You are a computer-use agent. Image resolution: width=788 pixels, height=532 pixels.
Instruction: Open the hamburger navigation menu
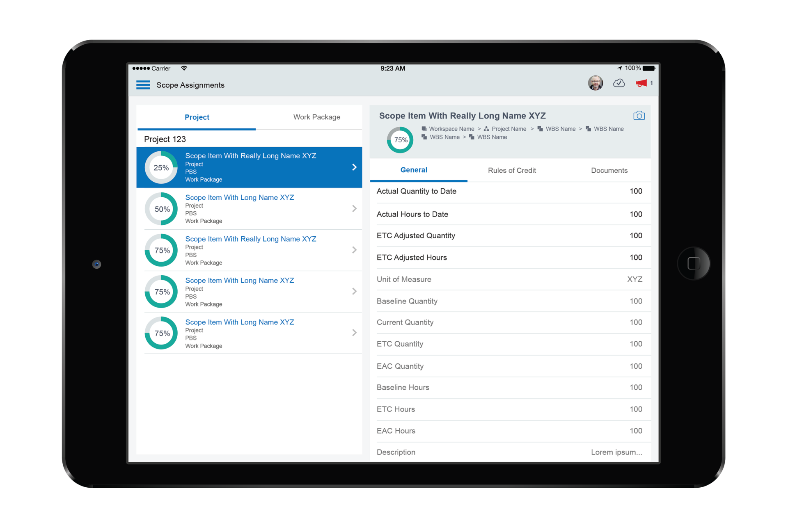click(143, 85)
